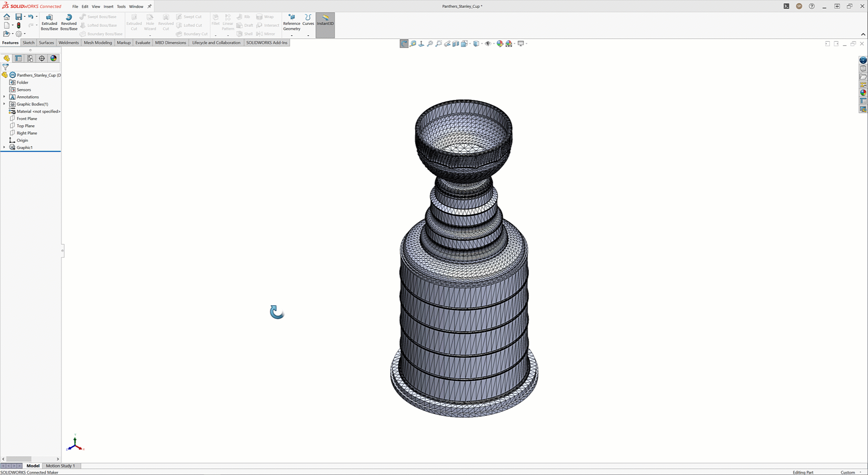This screenshot has height=475, width=868.
Task: Toggle the Rotate View button in view toolbar
Action: (x=404, y=44)
